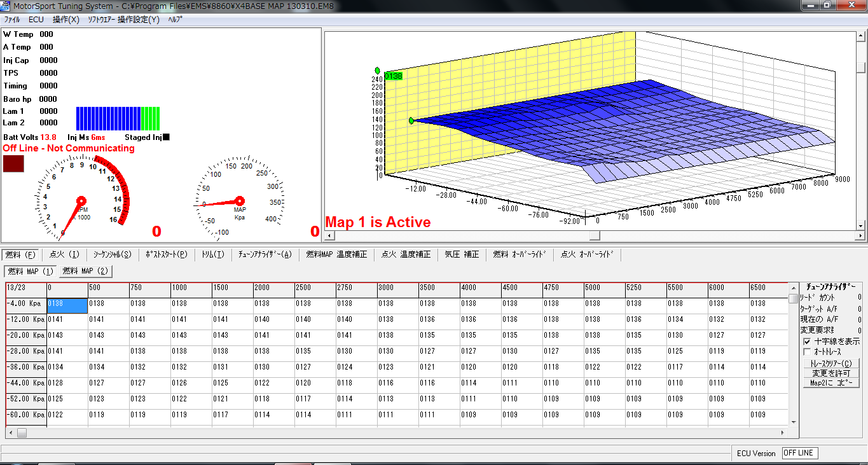Click the 変更を許可 button
Viewport: 868px width, 465px height.
point(830,373)
